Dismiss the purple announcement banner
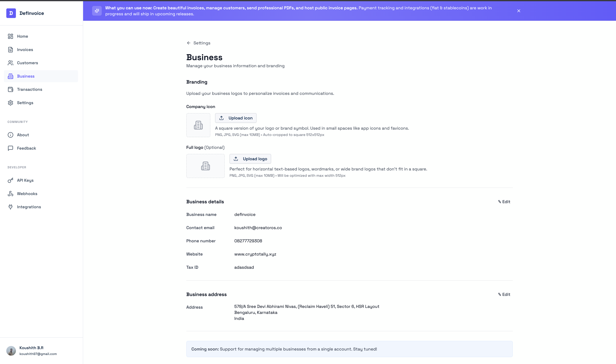 coord(519,11)
